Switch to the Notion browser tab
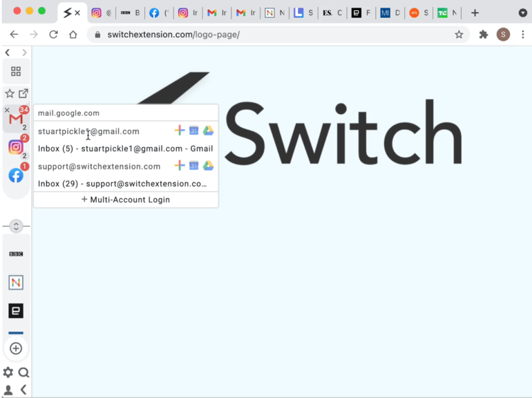The image size is (532, 398). (274, 13)
